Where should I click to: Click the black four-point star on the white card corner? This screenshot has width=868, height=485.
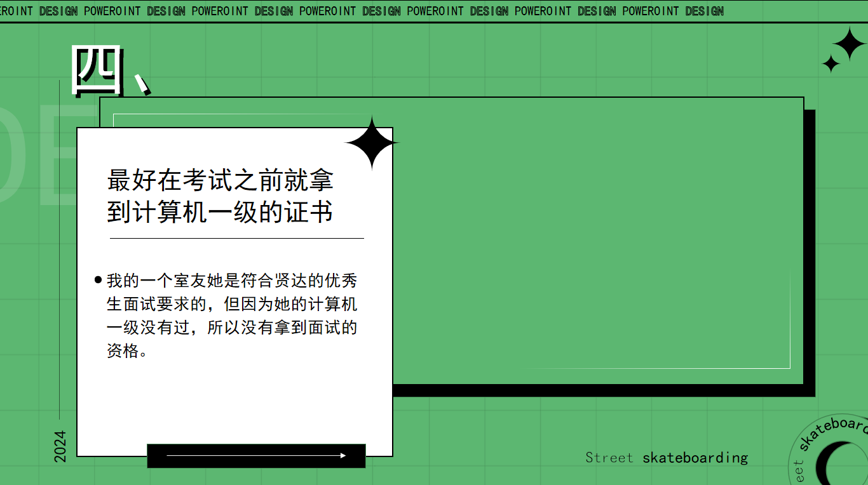click(x=372, y=143)
